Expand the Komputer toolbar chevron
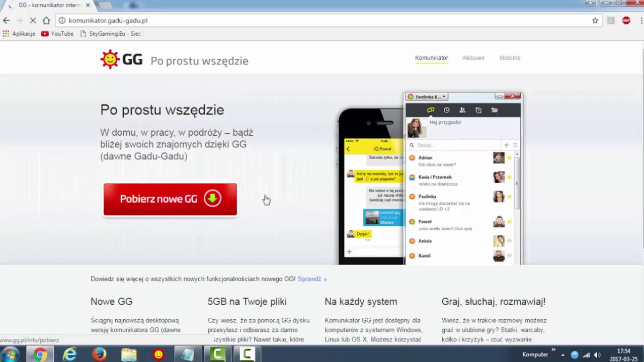The width and height of the screenshot is (644, 362). point(553,350)
